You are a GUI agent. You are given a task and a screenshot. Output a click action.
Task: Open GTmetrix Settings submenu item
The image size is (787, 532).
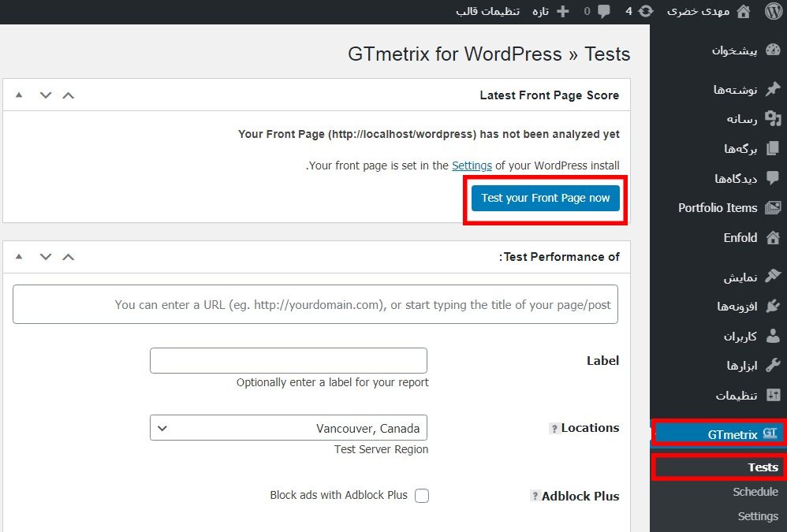tap(758, 516)
